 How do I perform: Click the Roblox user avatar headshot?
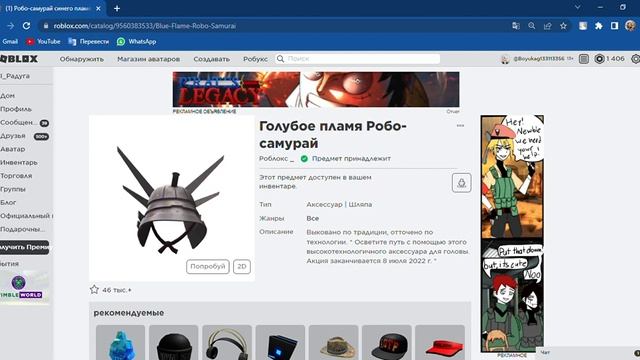(x=505, y=59)
